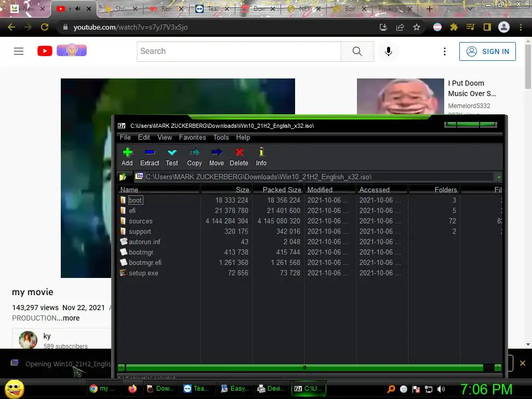
Task: Sort by Modified column
Action: (330, 190)
